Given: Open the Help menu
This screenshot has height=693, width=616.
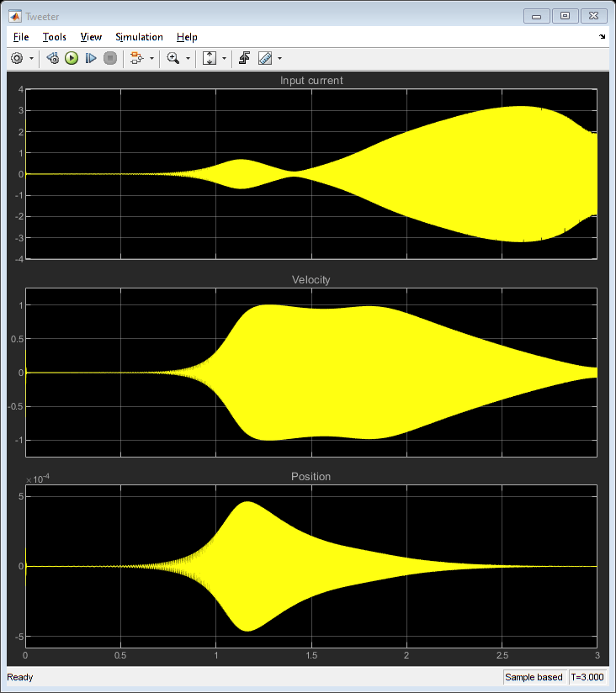Looking at the screenshot, I should 187,37.
